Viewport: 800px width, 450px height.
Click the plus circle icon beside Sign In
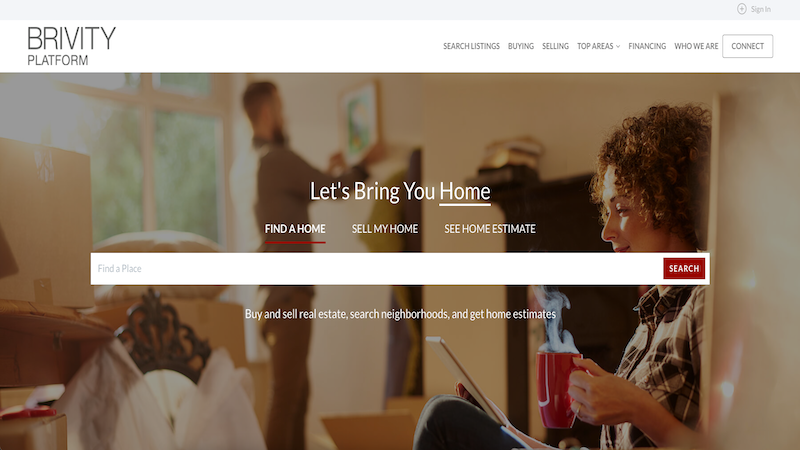pyautogui.click(x=741, y=9)
